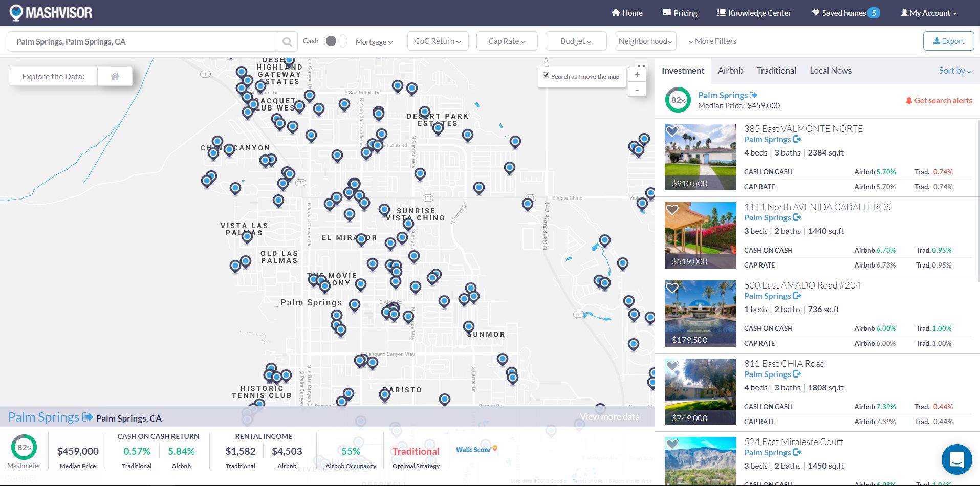Open the Local News tab

830,71
